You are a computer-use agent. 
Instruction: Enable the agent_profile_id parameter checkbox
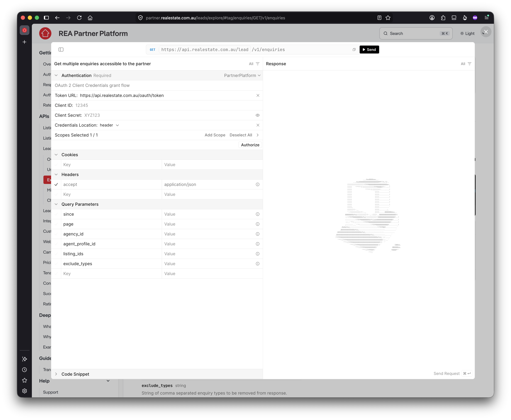pos(56,244)
